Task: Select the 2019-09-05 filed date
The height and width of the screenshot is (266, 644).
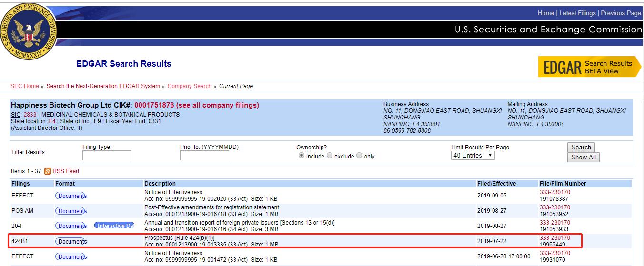Action: pos(492,196)
